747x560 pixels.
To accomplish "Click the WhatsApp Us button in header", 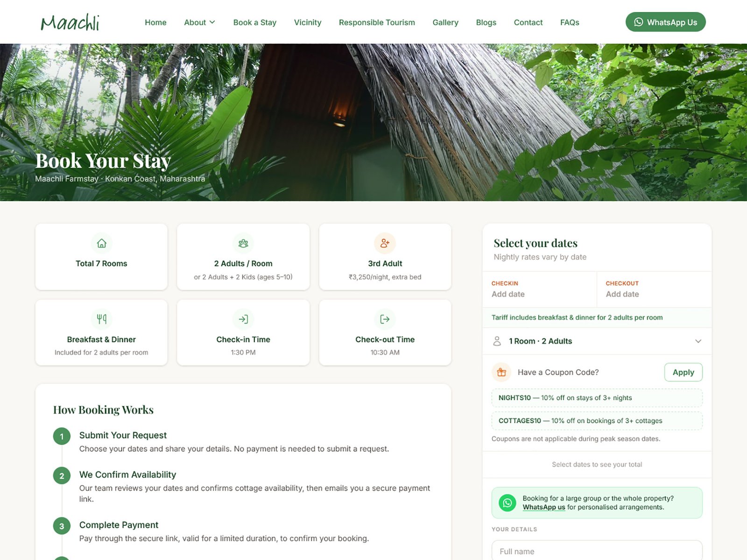I will click(665, 22).
